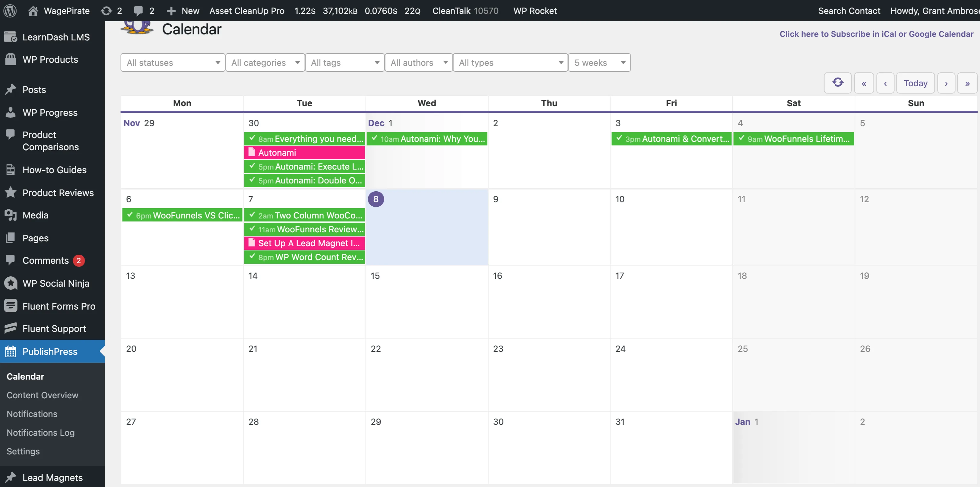Open 9am WooFunnels Lifetim event
The image size is (980, 487).
point(794,138)
